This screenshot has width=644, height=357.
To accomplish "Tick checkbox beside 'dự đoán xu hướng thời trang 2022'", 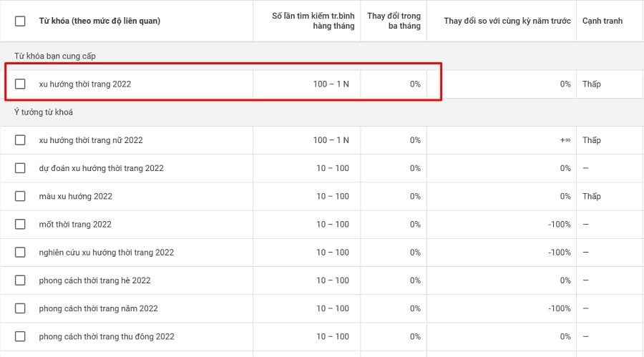I will point(20,168).
